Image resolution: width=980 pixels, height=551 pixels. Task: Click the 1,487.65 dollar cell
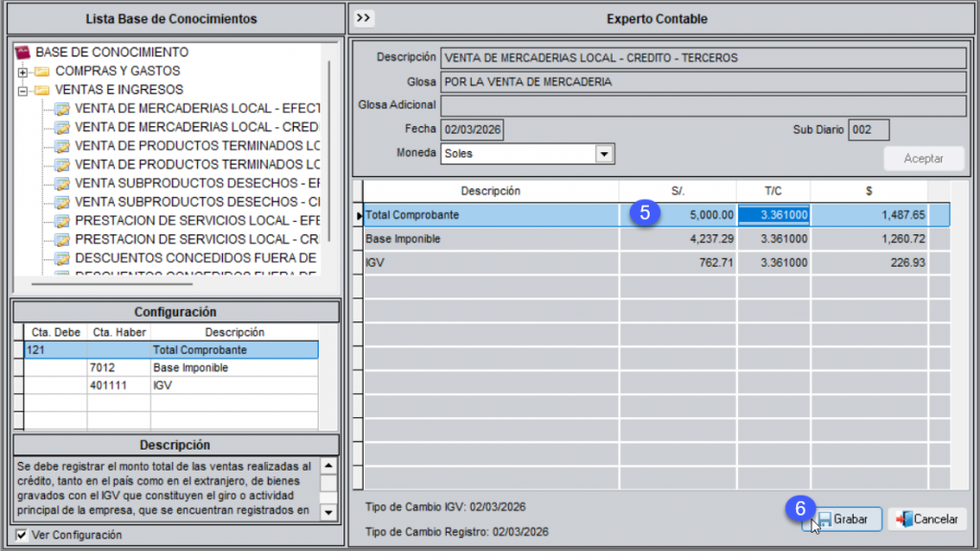869,215
